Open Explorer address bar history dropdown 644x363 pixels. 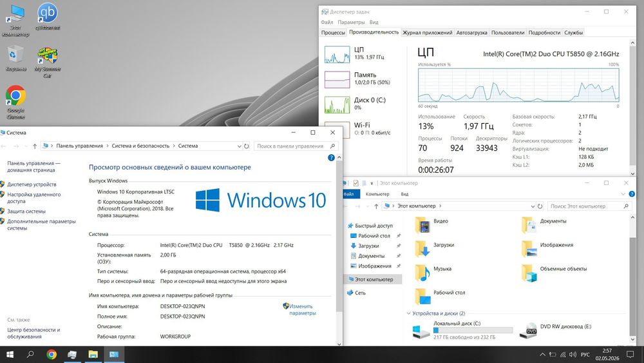[533, 206]
